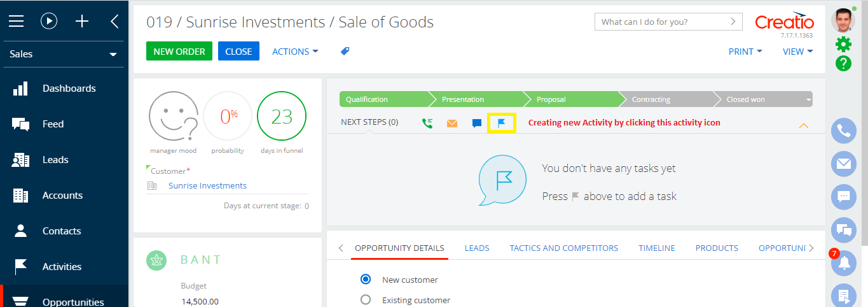Screen dimensions: 868x307
Task: Click the arrow in the command line box
Action: click(734, 22)
